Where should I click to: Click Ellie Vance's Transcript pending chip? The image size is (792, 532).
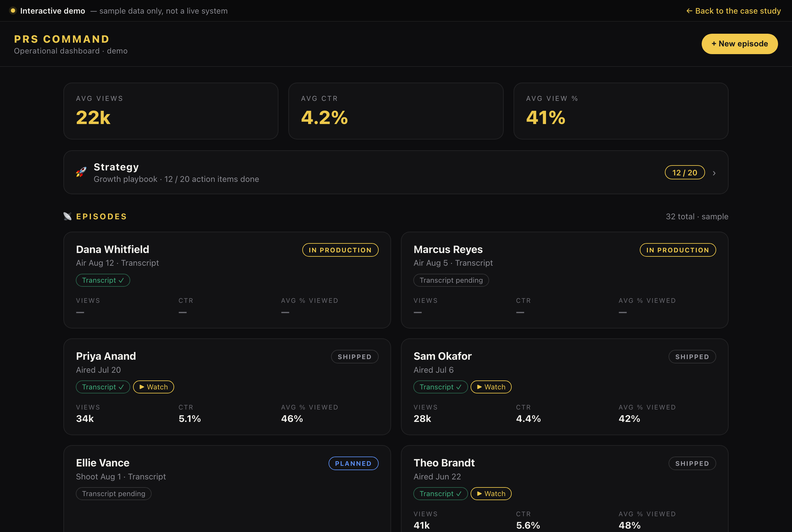point(113,493)
